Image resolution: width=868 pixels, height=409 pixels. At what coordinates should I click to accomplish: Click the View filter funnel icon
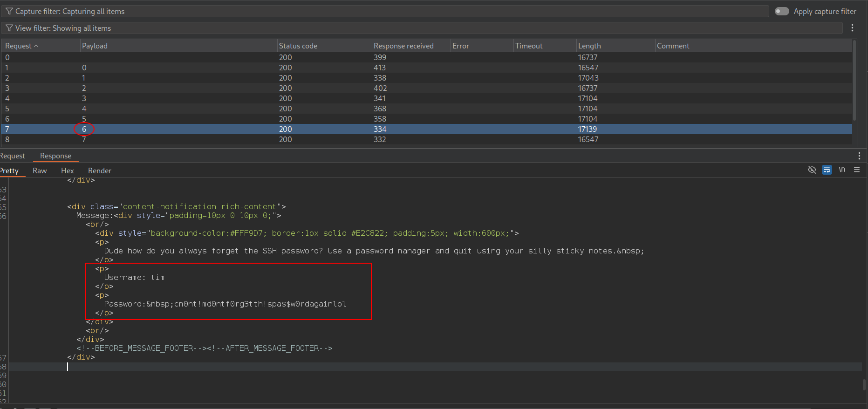click(9, 28)
